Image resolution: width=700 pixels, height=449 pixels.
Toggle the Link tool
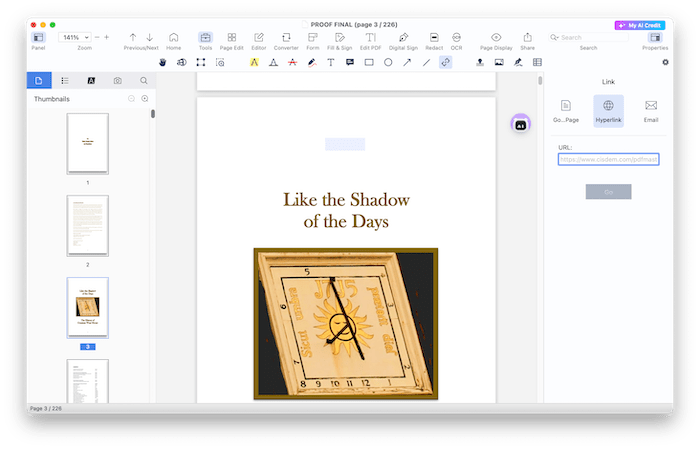446,62
